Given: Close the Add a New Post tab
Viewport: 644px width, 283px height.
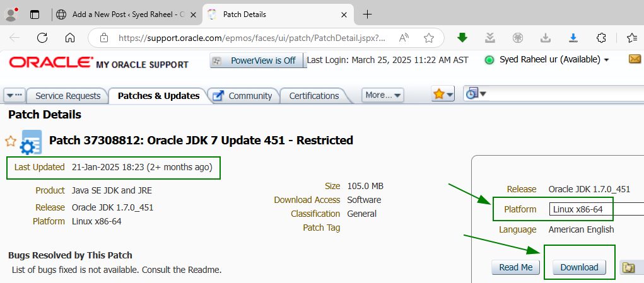Looking at the screenshot, I should coord(193,14).
